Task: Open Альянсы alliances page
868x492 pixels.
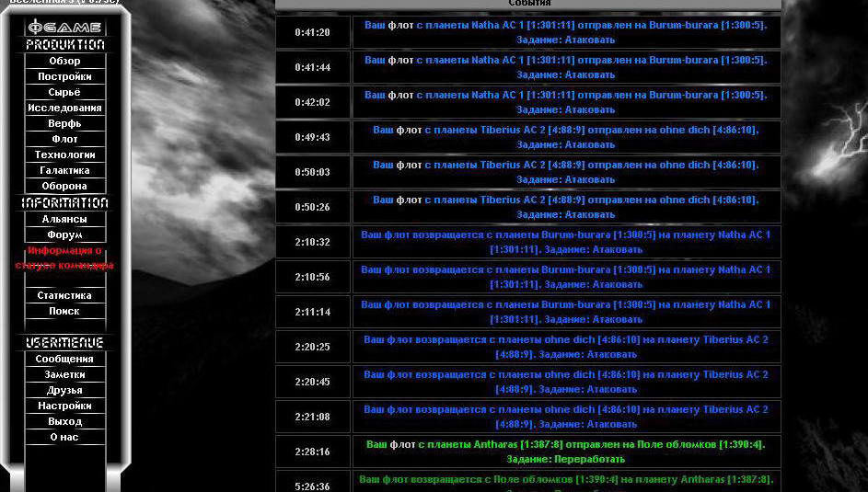Action: 64,219
